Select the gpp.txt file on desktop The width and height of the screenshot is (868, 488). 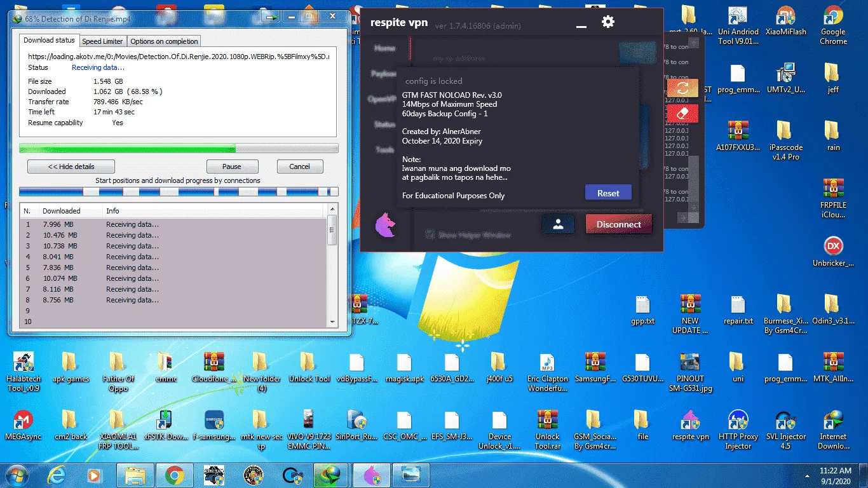point(642,310)
